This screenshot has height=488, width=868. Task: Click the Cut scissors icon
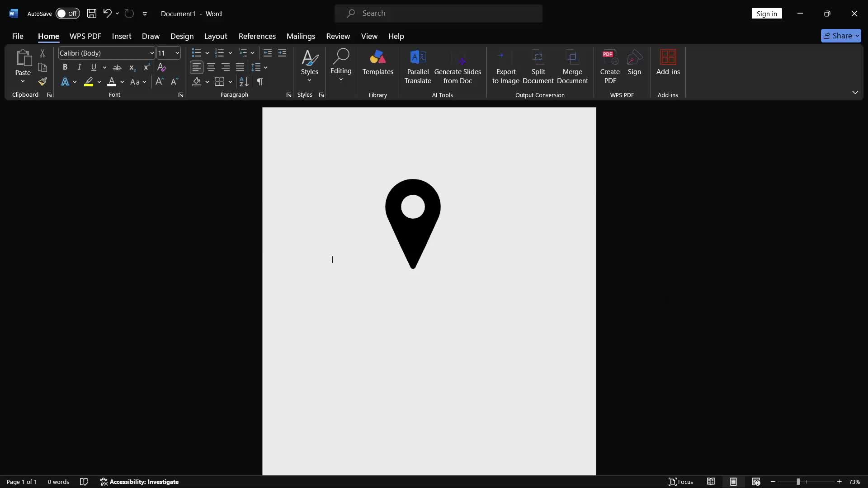42,53
